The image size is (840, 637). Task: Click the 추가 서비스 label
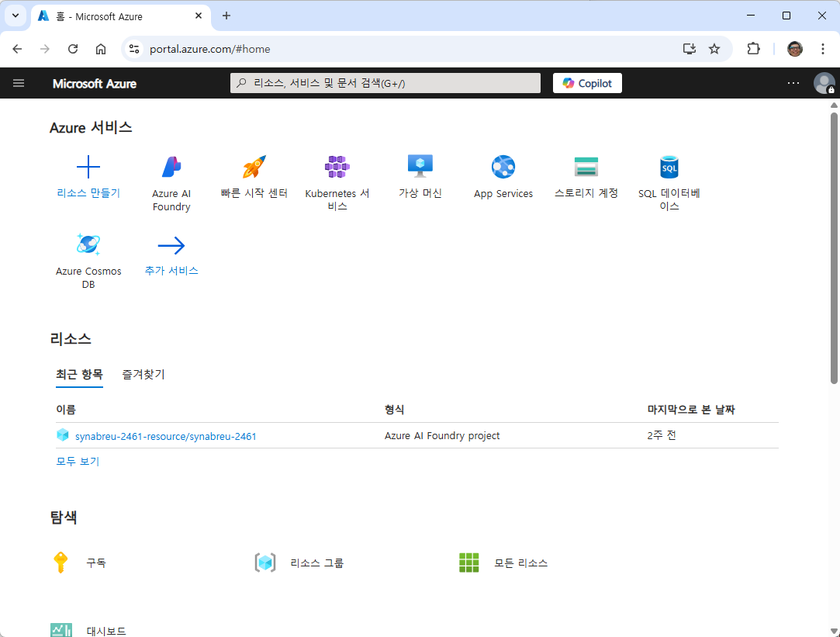coord(171,271)
